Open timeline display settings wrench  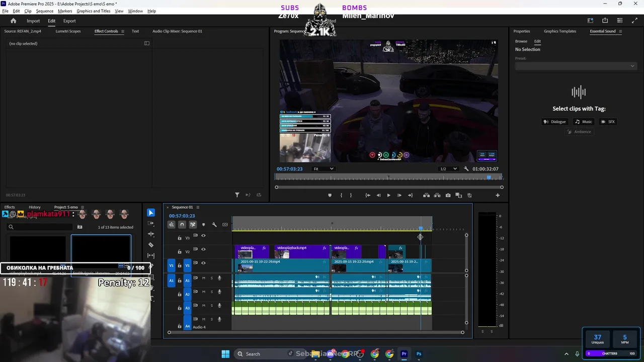click(214, 225)
